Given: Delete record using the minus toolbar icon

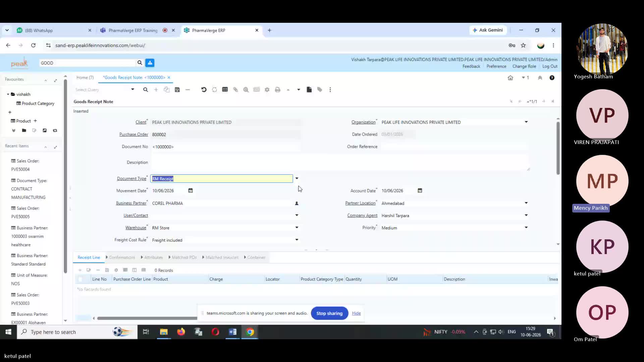Looking at the screenshot, I should (187, 89).
